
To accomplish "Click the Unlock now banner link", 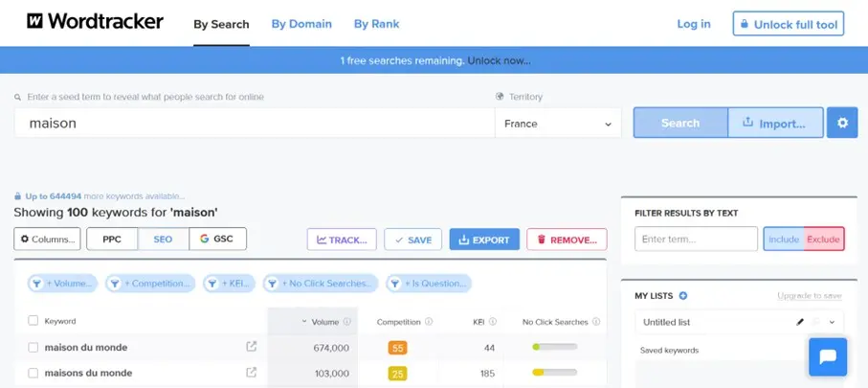I will [499, 60].
